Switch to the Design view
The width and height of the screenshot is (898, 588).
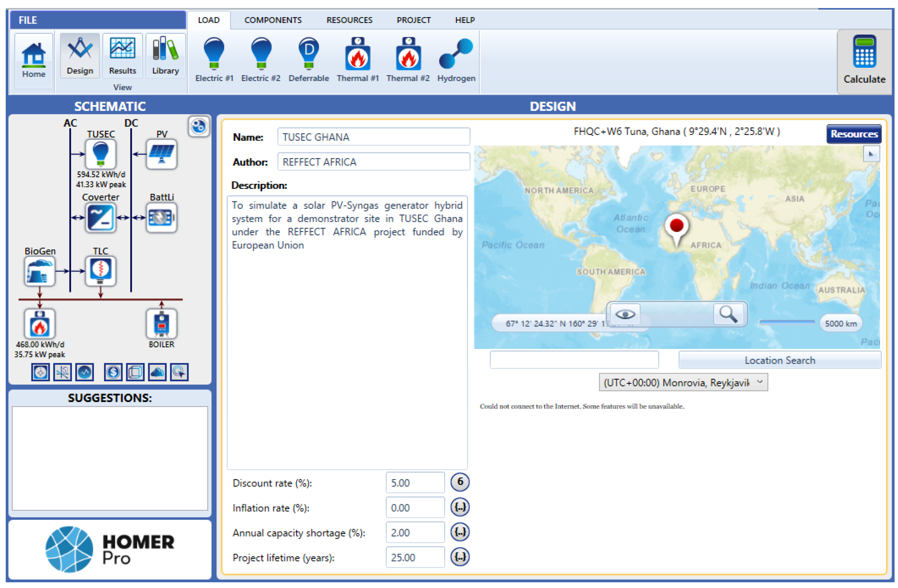coord(80,56)
